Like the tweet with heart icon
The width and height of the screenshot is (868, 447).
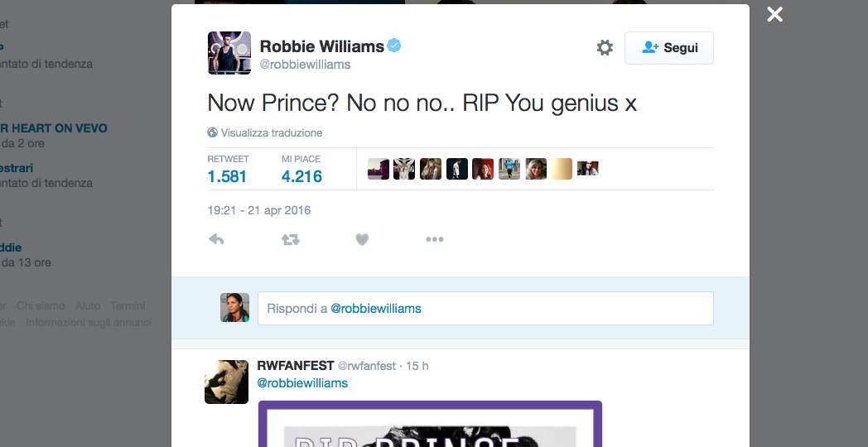[362, 239]
